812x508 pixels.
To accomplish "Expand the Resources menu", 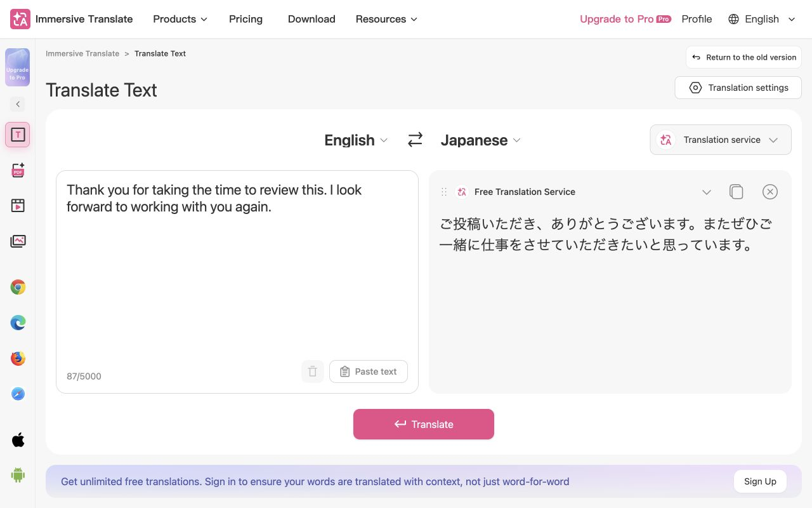I will [386, 19].
